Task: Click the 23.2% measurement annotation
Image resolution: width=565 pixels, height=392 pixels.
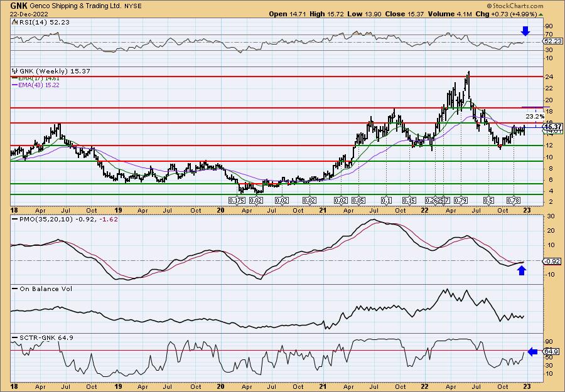Action: [x=535, y=116]
